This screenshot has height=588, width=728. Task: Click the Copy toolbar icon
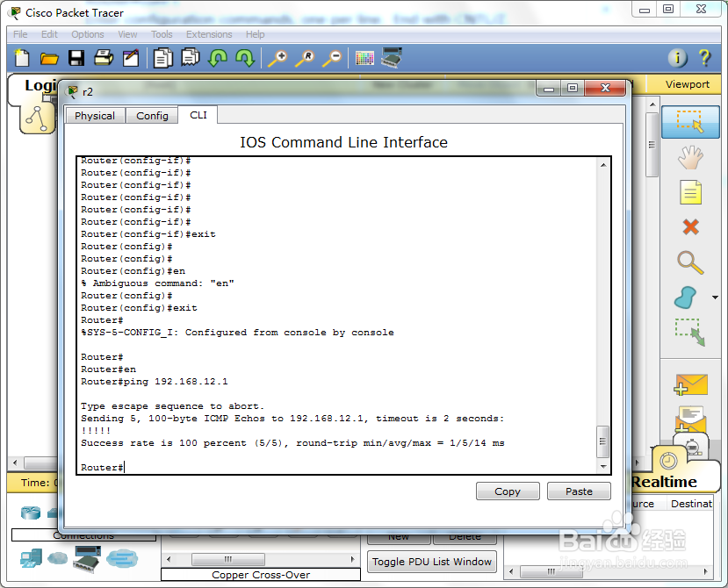162,58
